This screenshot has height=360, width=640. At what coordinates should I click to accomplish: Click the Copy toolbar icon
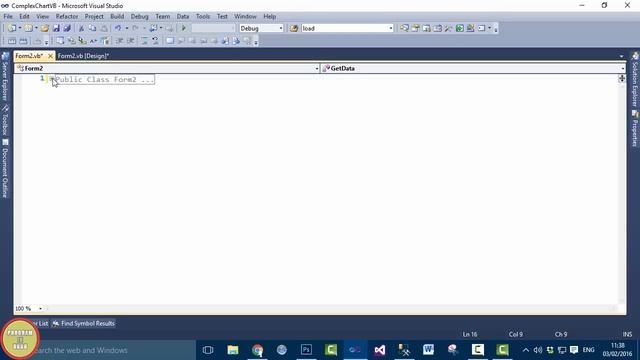pos(93,28)
